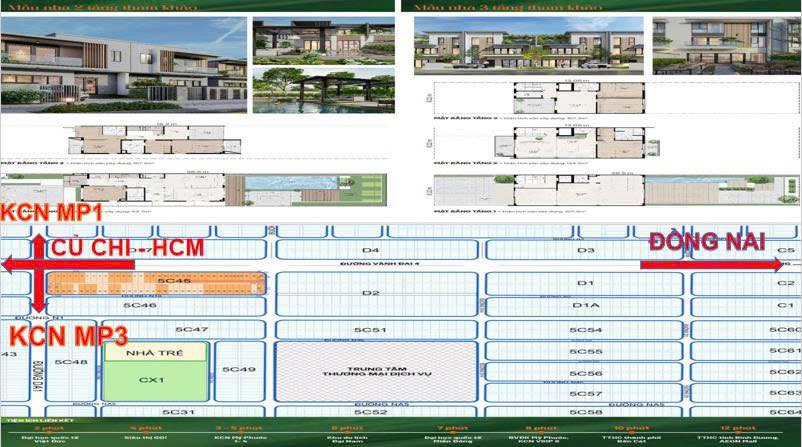Click the 5C51 plot label
Viewport: 802px width, 447px height.
pos(370,329)
